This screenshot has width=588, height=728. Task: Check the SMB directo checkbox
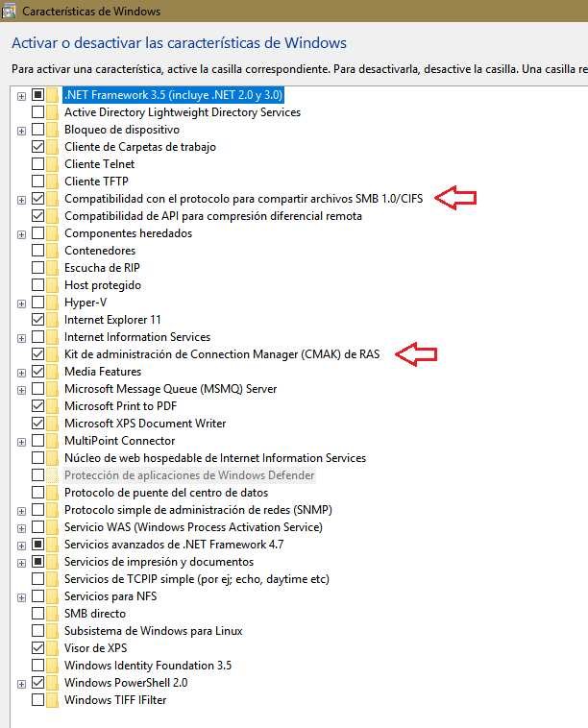coord(38,614)
